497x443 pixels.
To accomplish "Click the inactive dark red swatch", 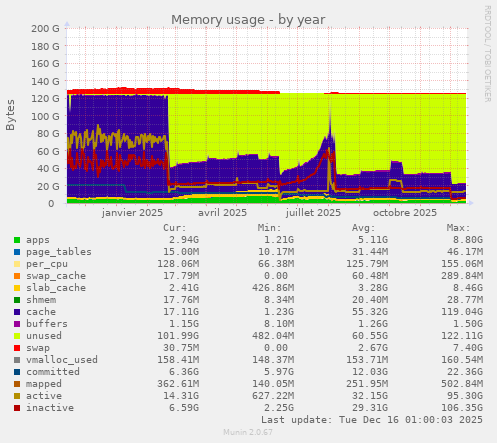I will pos(17,408).
